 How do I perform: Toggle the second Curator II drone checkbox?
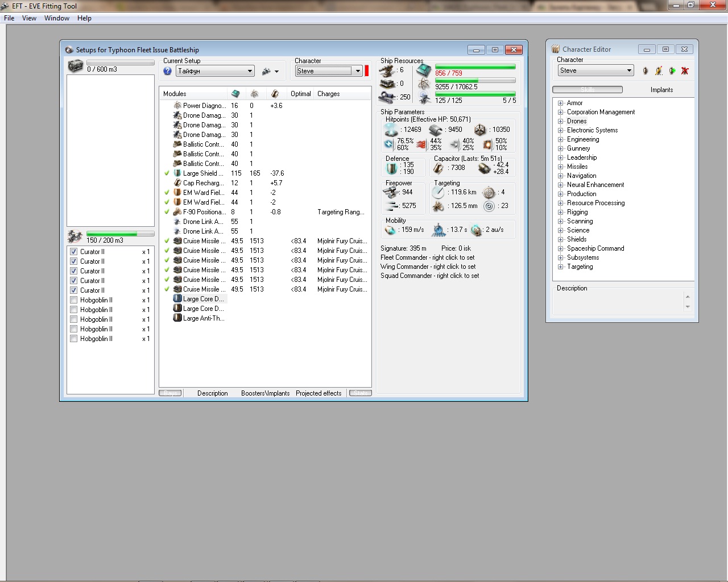(73, 261)
